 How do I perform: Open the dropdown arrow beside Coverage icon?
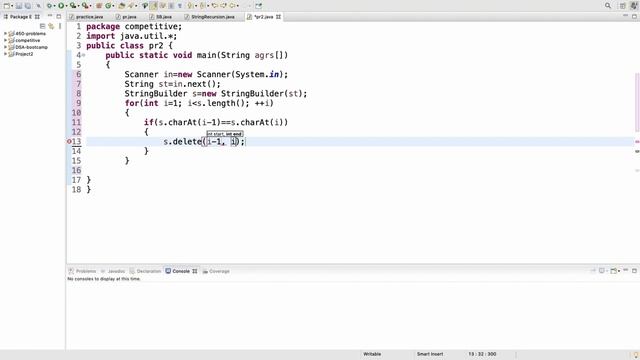coord(78,6)
